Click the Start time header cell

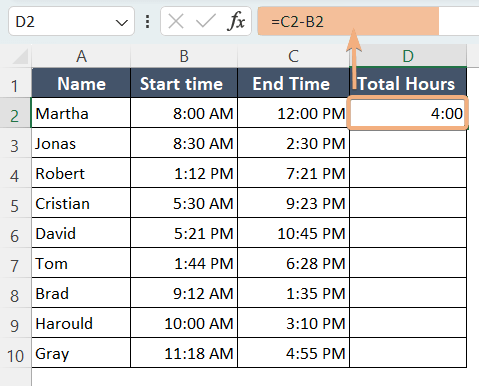pyautogui.click(x=184, y=83)
